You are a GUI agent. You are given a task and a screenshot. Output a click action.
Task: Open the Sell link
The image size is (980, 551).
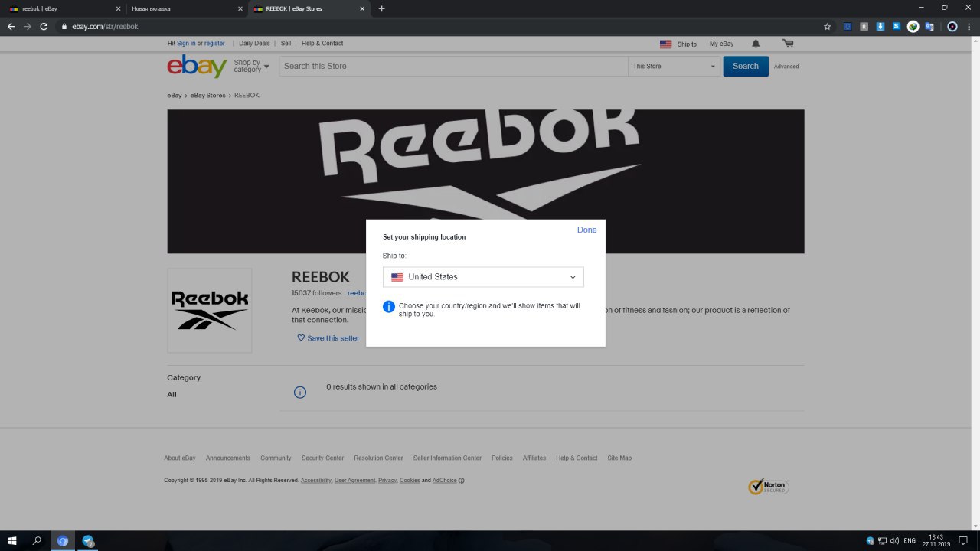[x=286, y=44]
